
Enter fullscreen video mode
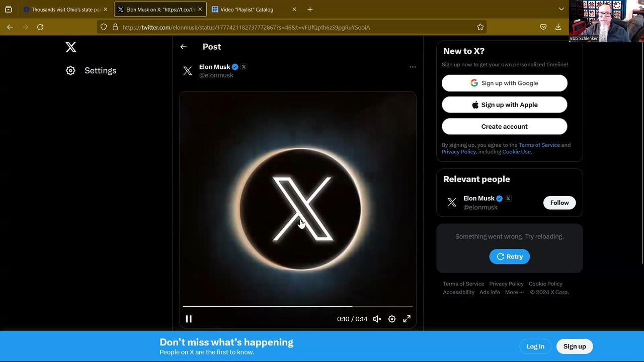[407, 319]
